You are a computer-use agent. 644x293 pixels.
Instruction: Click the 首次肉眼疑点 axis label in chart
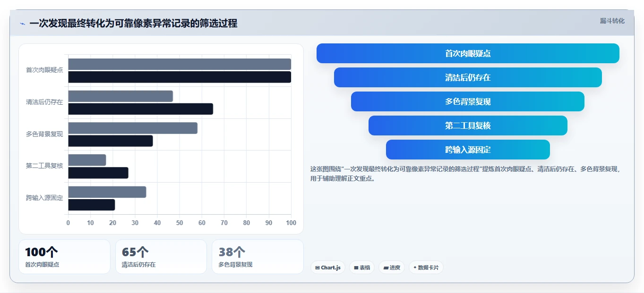point(44,70)
